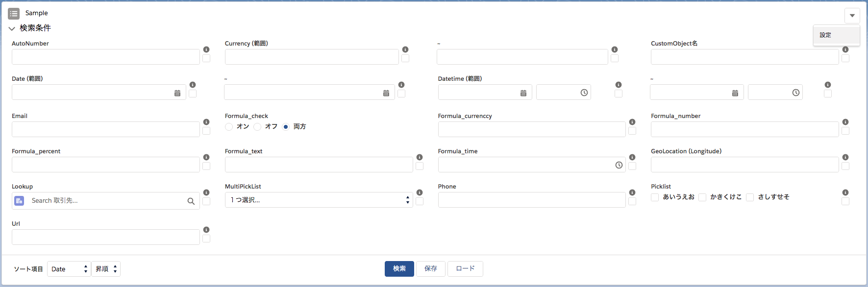Click the info icon beside AutoNumber field

pos(206,49)
